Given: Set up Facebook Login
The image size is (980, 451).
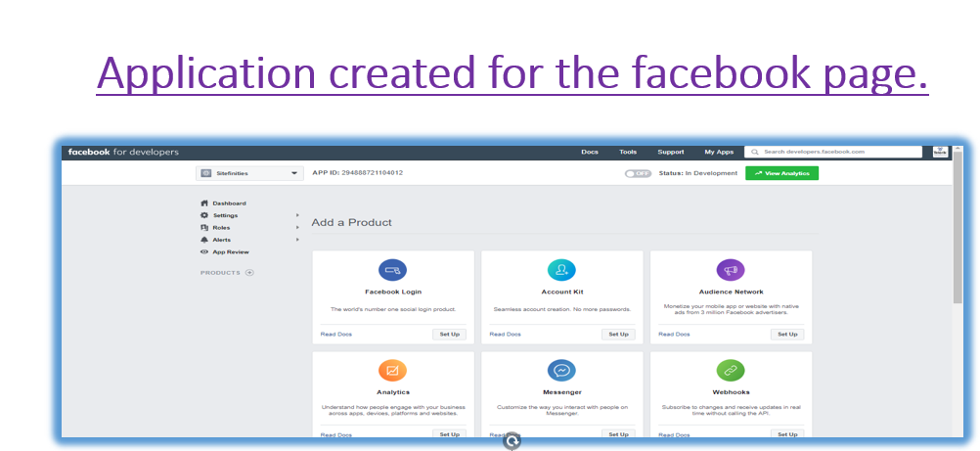Looking at the screenshot, I should pyautogui.click(x=449, y=334).
